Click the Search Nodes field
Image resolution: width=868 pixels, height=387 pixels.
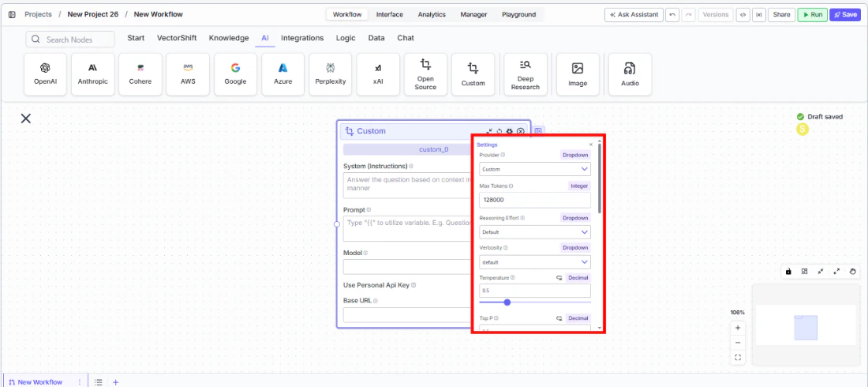tap(69, 39)
